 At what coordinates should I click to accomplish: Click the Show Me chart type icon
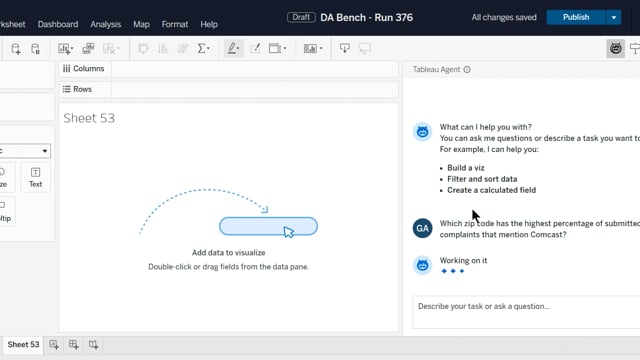[x=313, y=49]
